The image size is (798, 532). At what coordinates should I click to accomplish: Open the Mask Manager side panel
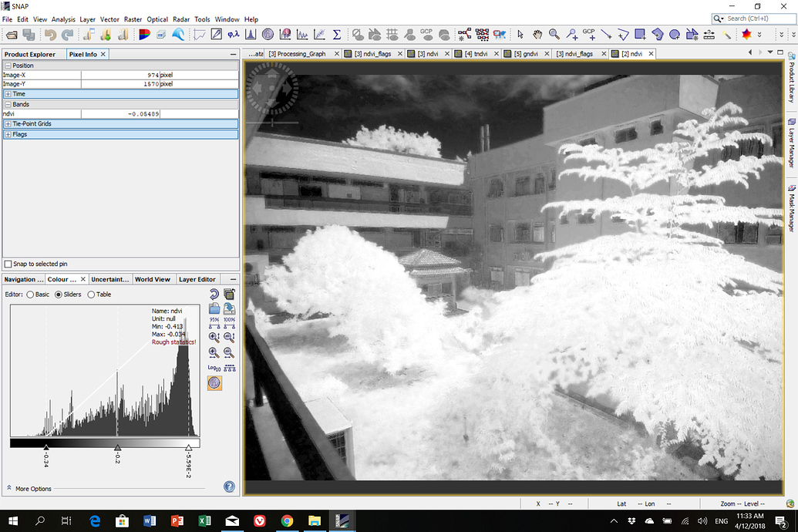click(791, 209)
